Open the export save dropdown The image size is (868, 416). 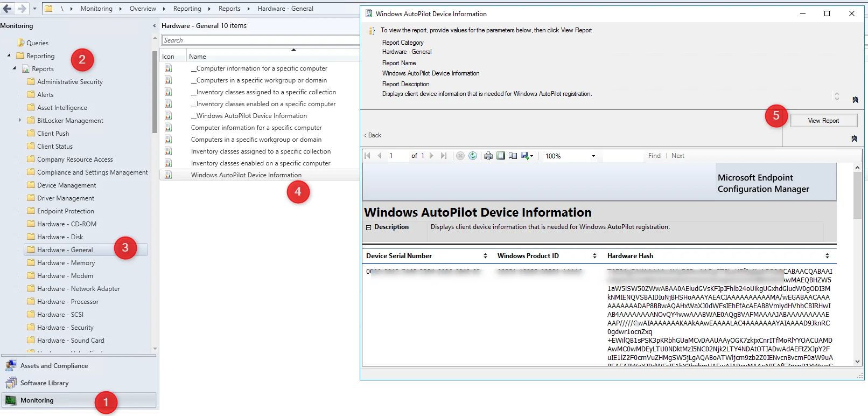[527, 156]
